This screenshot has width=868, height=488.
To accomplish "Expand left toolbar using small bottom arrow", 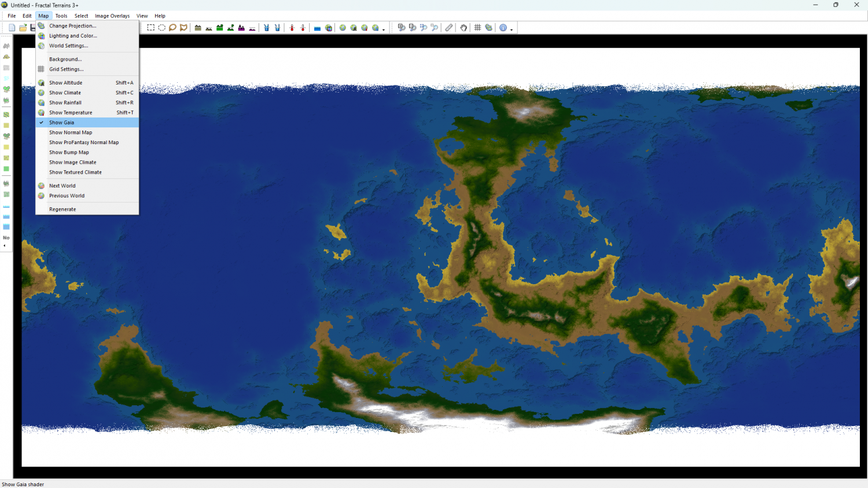I will coord(5,246).
